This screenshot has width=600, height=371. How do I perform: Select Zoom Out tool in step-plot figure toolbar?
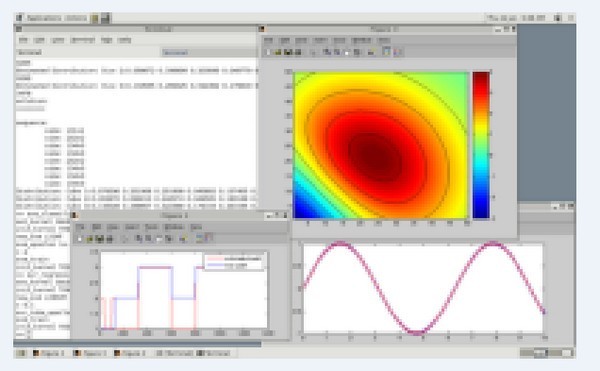point(149,239)
